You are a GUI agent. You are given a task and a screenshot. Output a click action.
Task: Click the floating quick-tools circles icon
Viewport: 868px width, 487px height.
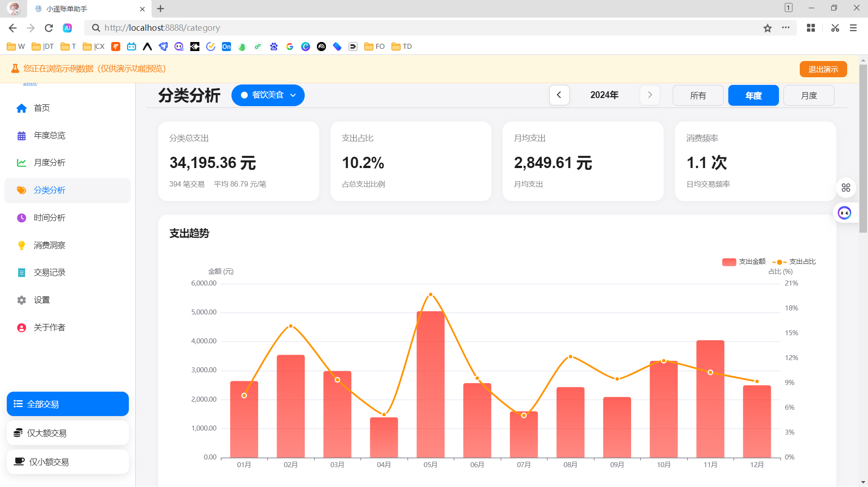click(x=846, y=188)
